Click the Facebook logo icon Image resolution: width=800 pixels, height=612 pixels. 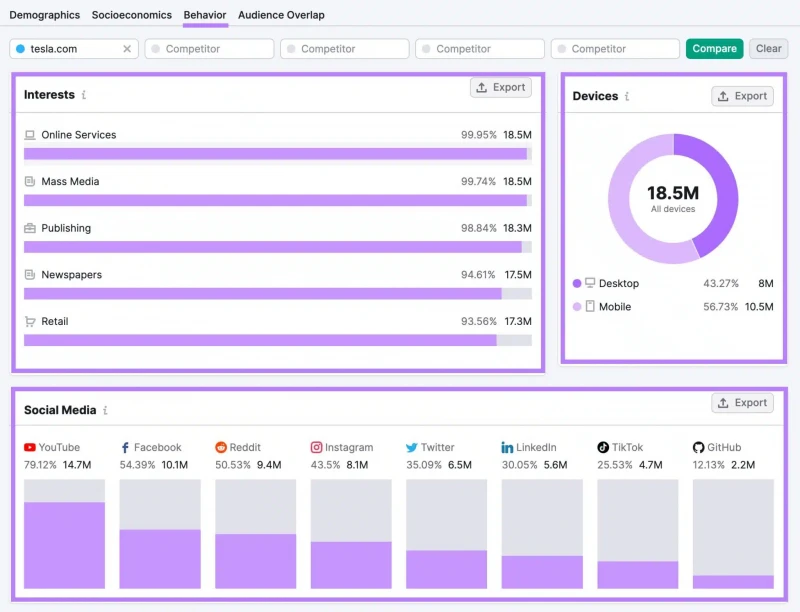pyautogui.click(x=125, y=447)
